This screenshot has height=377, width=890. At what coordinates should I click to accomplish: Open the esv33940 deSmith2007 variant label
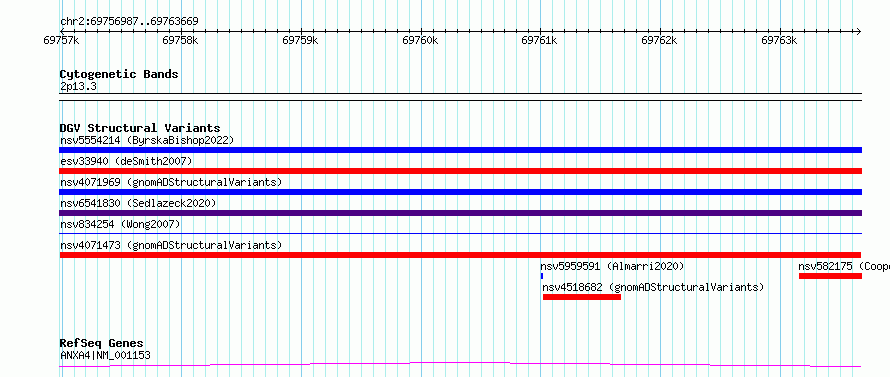126,161
